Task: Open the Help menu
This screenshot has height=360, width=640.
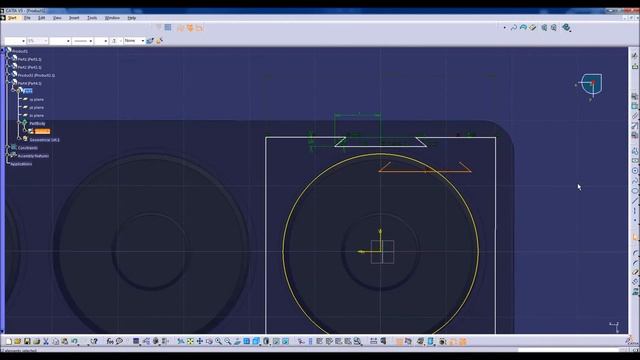Action: coord(131,18)
